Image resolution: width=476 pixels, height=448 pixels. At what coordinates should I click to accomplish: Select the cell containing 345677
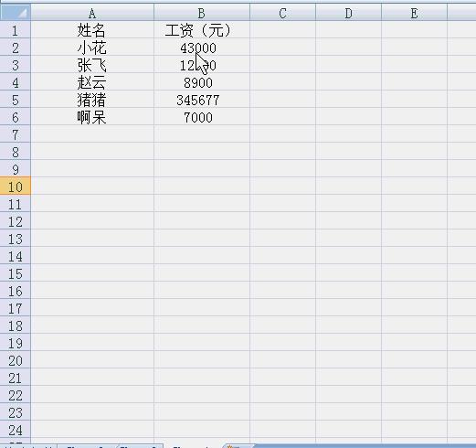(202, 99)
